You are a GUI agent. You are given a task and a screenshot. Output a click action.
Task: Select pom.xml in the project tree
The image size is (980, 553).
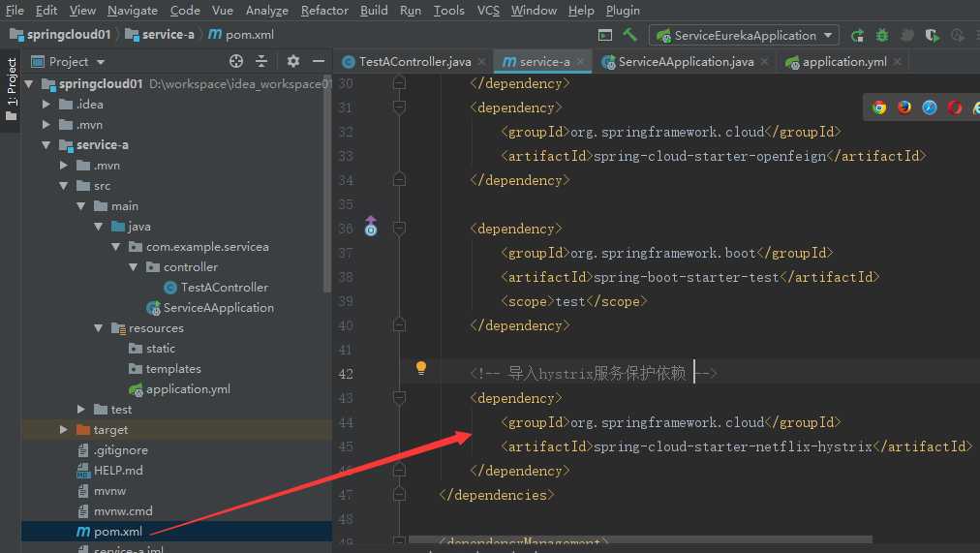pyautogui.click(x=117, y=532)
